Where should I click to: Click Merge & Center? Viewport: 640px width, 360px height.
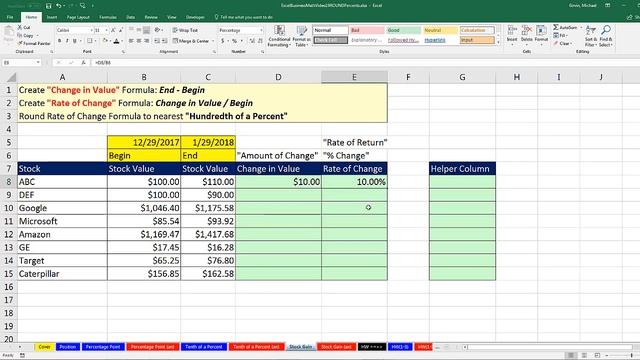191,41
